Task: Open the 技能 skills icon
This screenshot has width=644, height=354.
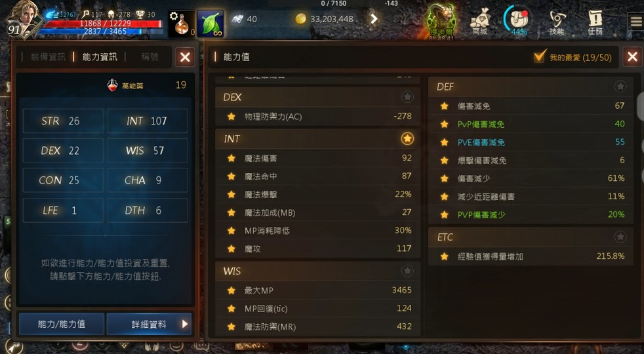Action: click(x=557, y=22)
